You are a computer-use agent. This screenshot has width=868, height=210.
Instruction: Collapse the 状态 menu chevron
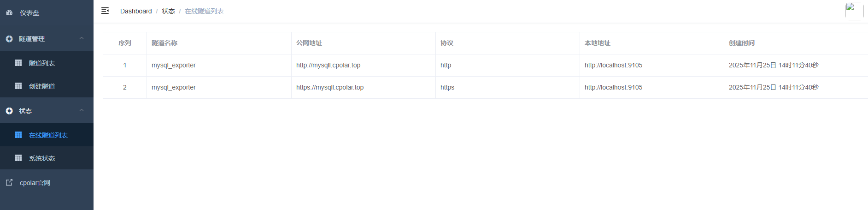click(82, 110)
